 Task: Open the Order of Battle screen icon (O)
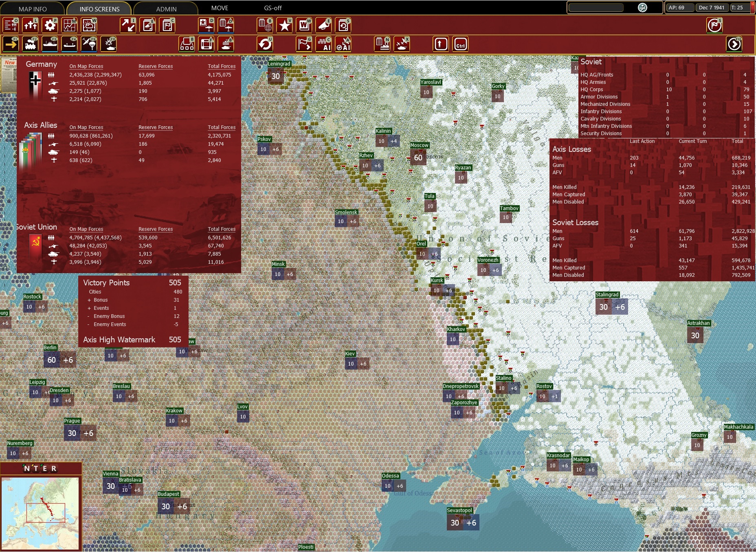[11, 25]
